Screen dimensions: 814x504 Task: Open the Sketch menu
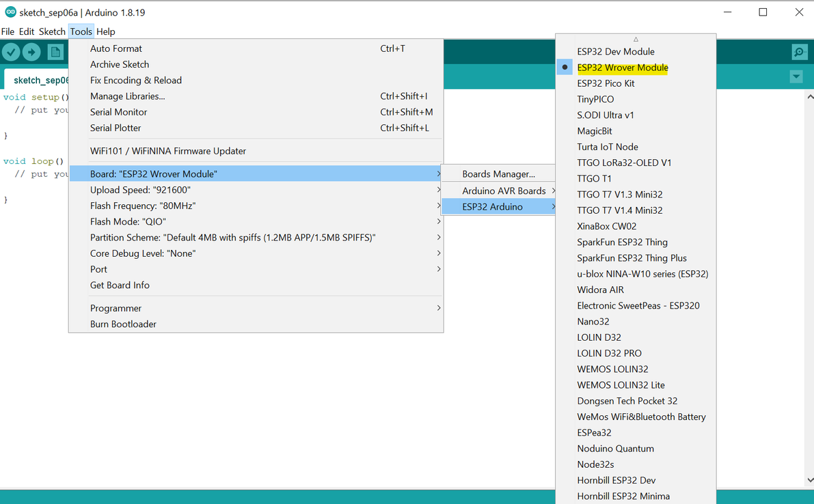(52, 31)
